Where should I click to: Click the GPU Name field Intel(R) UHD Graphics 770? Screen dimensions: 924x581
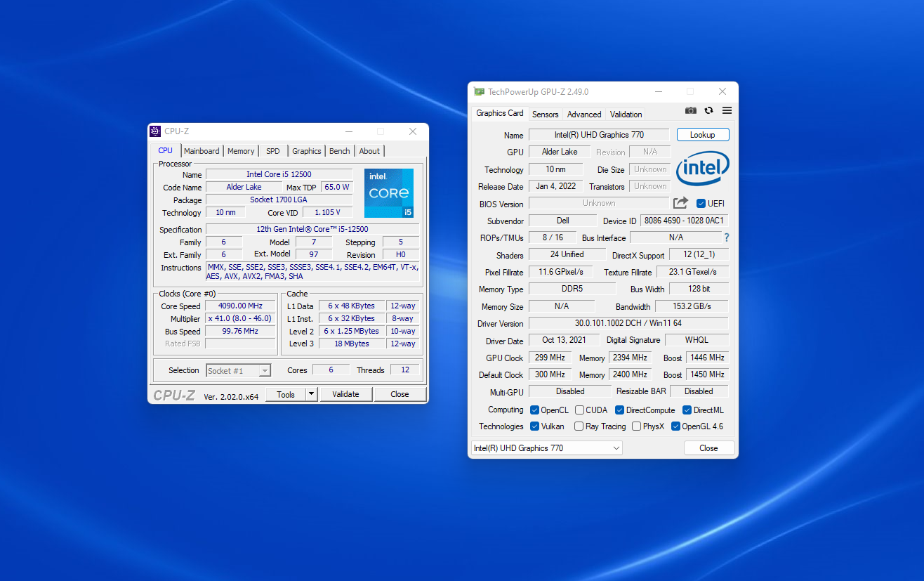tap(600, 135)
